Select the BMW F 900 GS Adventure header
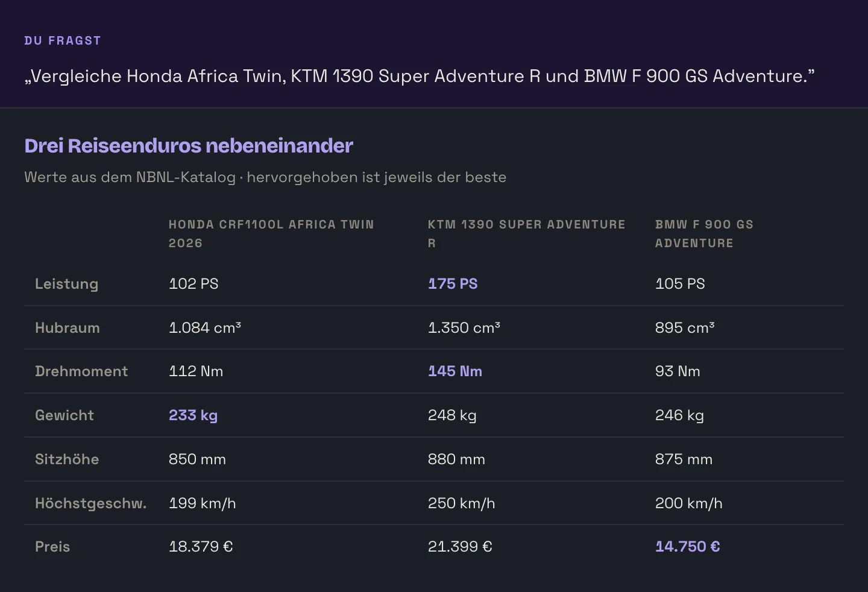Image resolution: width=868 pixels, height=592 pixels. (704, 234)
